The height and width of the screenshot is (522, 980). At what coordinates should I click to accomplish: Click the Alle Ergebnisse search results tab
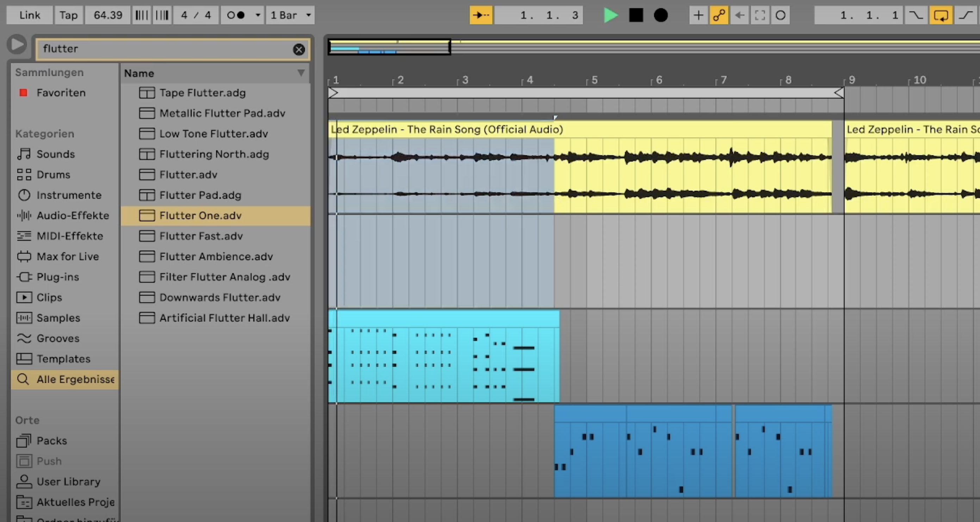[x=66, y=379]
